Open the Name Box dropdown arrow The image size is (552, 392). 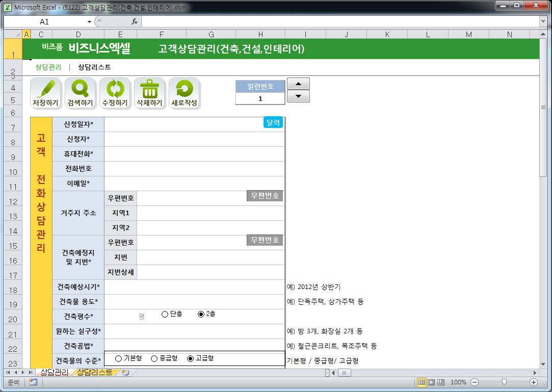[90, 22]
